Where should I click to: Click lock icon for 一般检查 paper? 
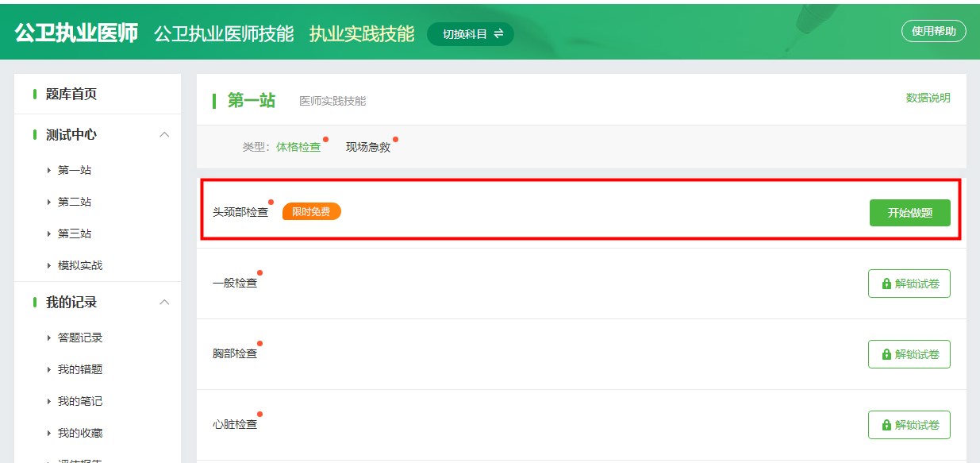pyautogui.click(x=886, y=284)
